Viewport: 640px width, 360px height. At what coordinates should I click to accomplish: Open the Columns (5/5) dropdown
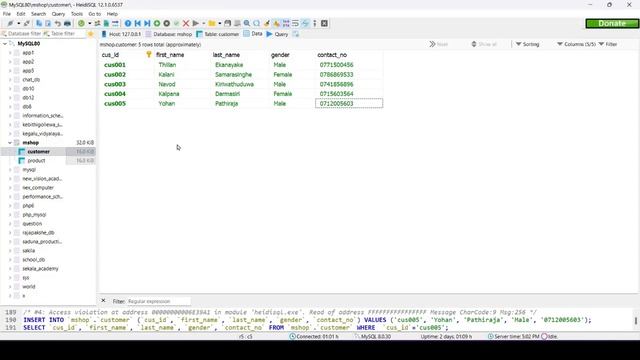[x=576, y=44]
